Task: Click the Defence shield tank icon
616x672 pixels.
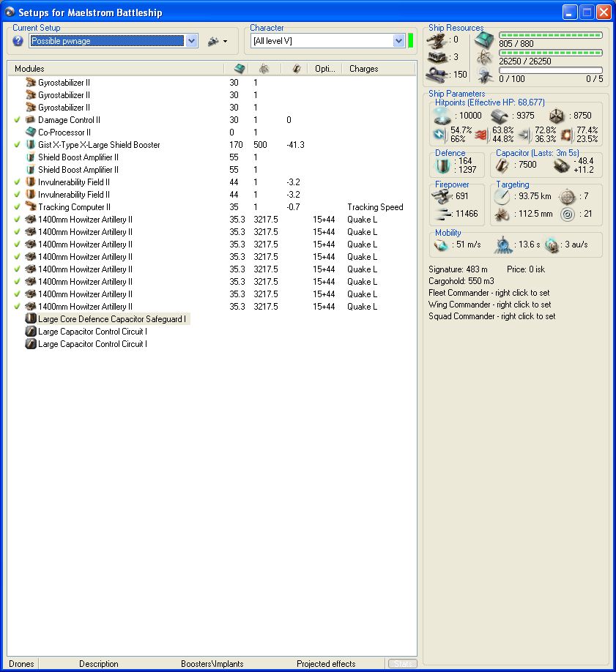Action: (442, 165)
